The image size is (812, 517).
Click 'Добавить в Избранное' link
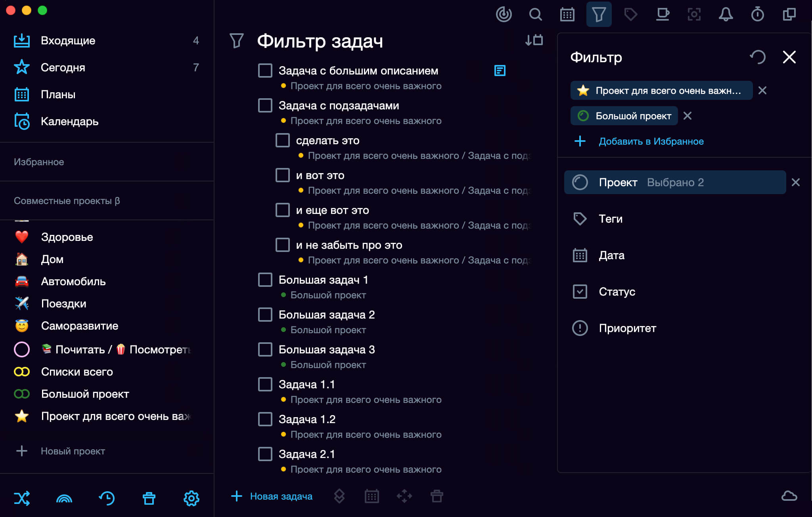(x=651, y=141)
